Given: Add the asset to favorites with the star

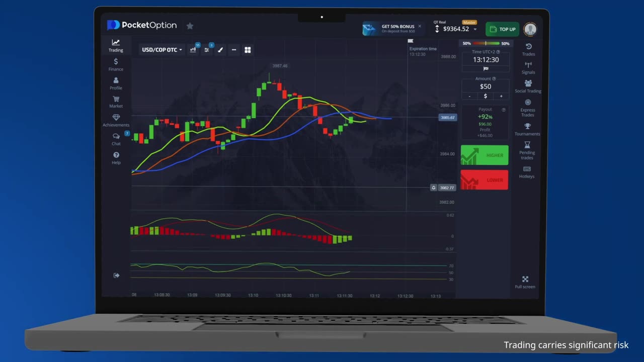Looking at the screenshot, I should tap(190, 26).
